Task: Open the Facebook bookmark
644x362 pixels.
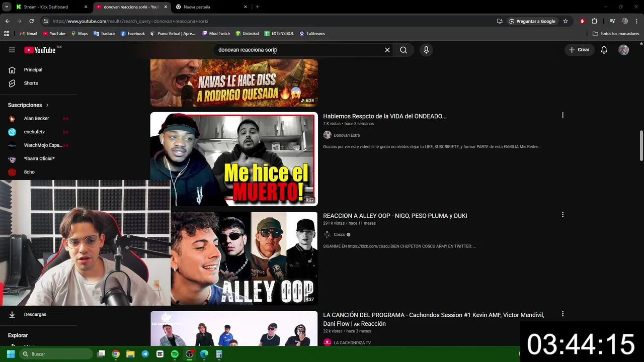Action: click(x=133, y=34)
